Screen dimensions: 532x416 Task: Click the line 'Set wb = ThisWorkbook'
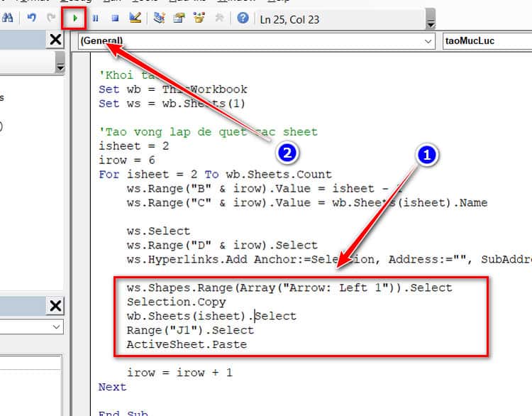pos(173,89)
